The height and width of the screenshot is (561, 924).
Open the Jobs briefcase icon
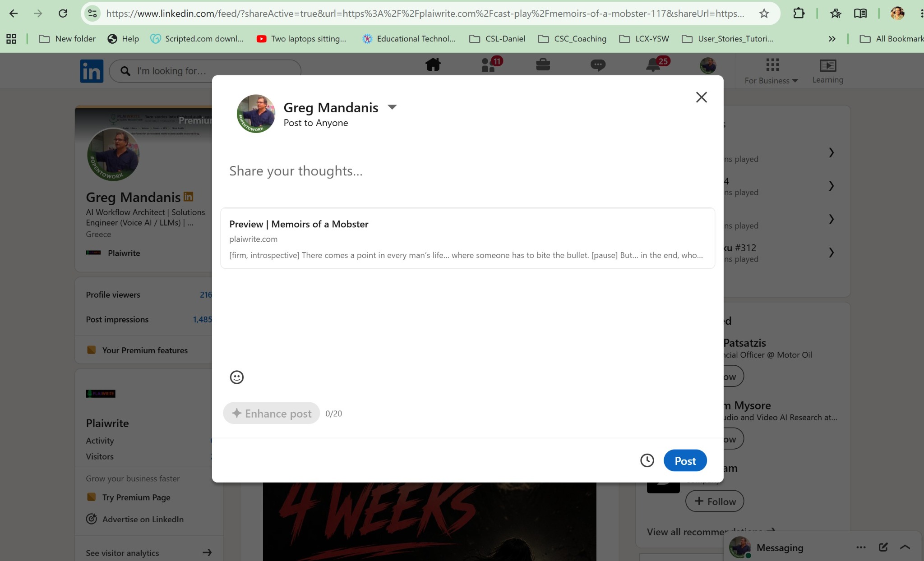(543, 65)
